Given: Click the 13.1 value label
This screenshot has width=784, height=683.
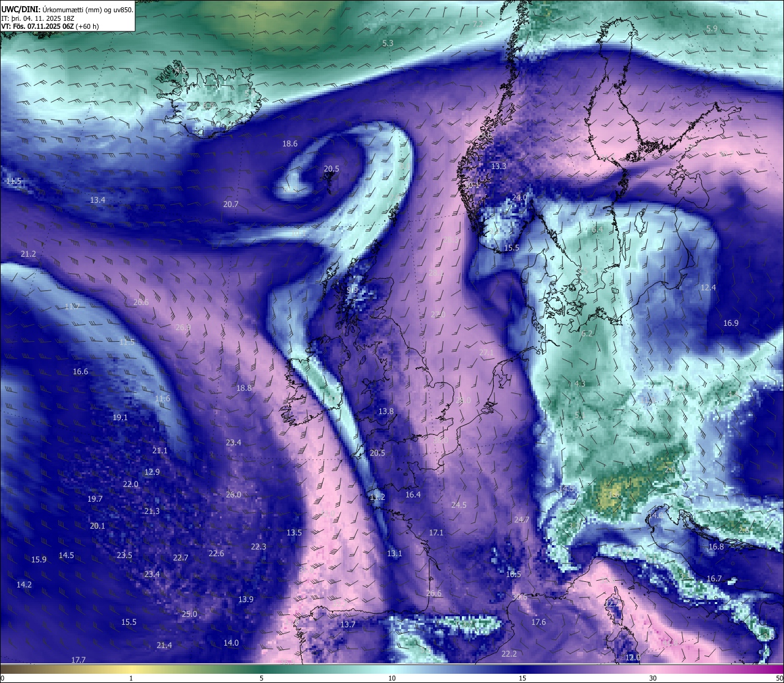Looking at the screenshot, I should pos(394,554).
